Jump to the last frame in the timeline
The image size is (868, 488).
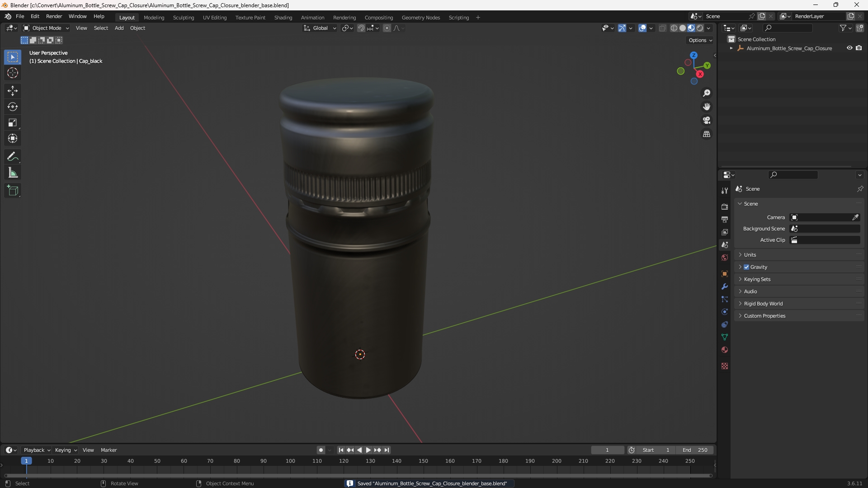point(387,450)
